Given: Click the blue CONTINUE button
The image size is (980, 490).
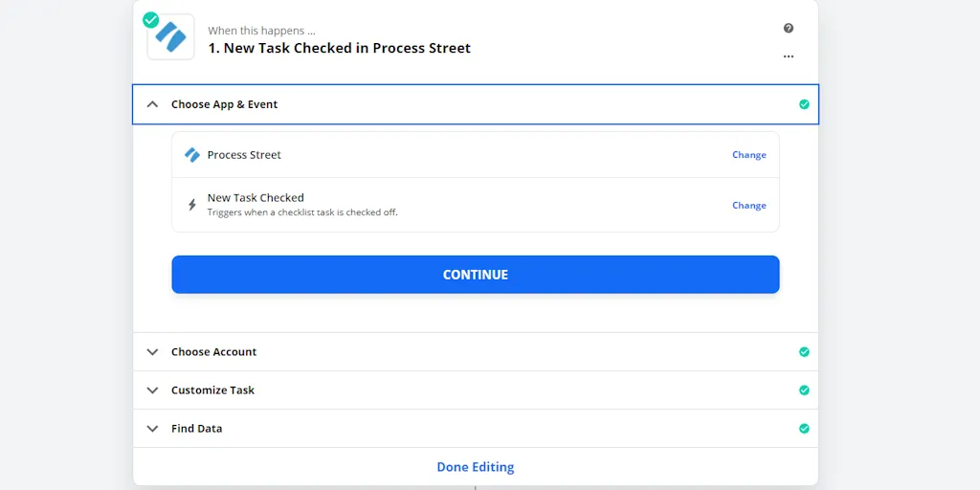Looking at the screenshot, I should pyautogui.click(x=476, y=275).
